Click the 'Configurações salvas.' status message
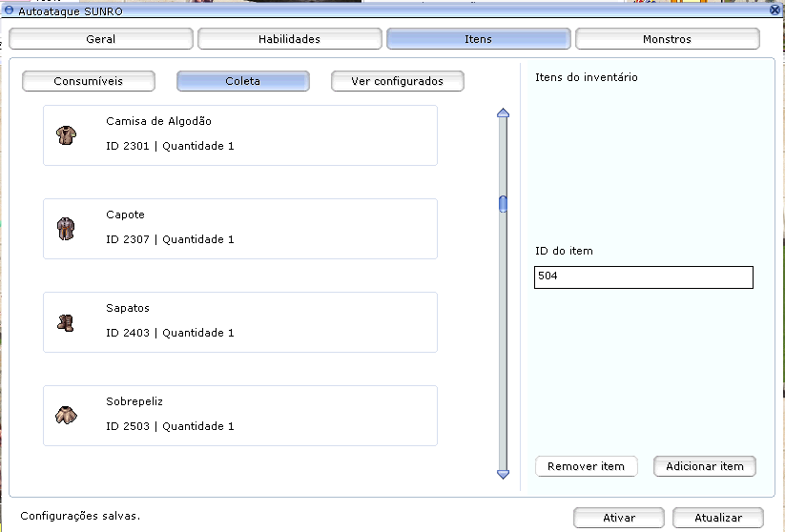This screenshot has height=532, width=785. pos(80,516)
